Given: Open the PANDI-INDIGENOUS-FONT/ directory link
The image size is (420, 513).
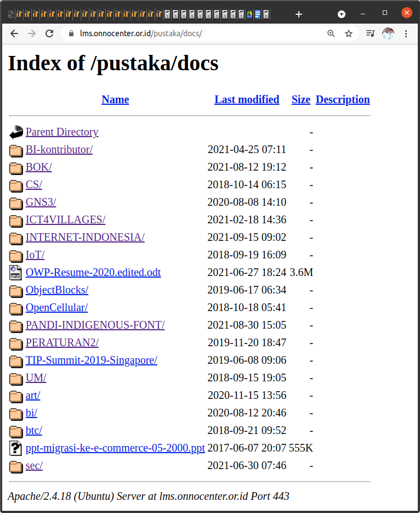Looking at the screenshot, I should pyautogui.click(x=95, y=325).
